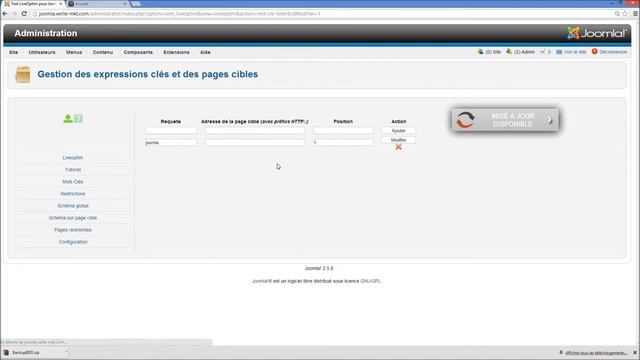Click the browser forward arrow
Viewport: 640px width, 360px height.
click(15, 13)
